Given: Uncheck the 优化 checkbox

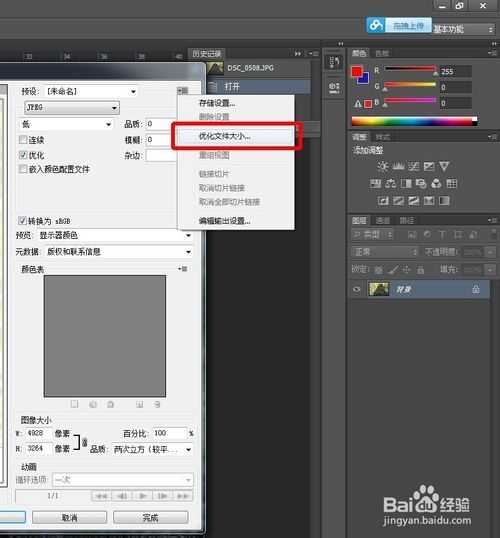Looking at the screenshot, I should 23,155.
